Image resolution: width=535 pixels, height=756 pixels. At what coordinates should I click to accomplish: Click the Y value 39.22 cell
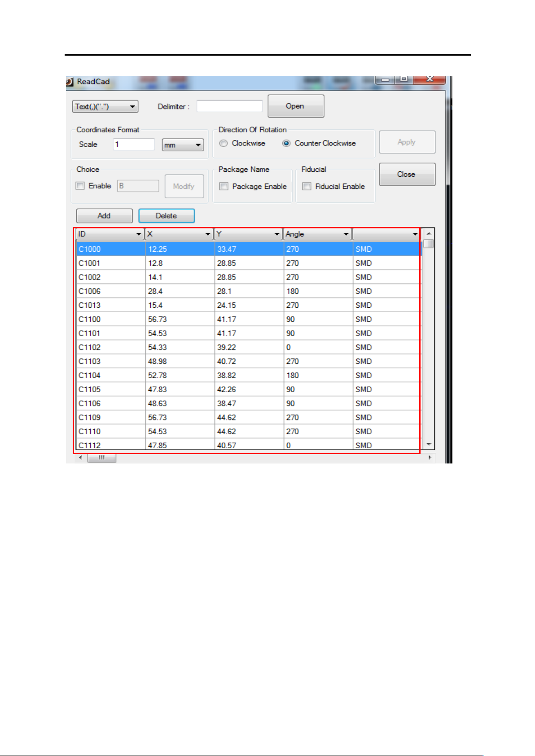pos(250,347)
